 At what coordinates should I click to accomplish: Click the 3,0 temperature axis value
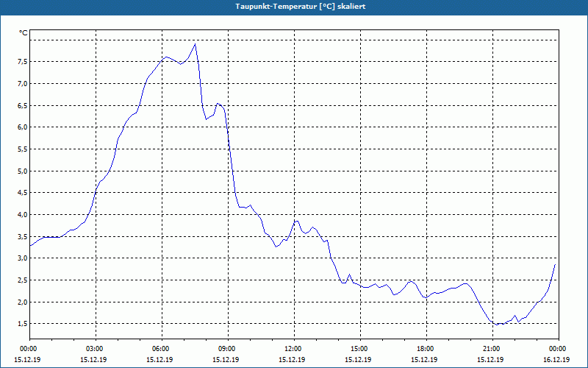point(23,258)
